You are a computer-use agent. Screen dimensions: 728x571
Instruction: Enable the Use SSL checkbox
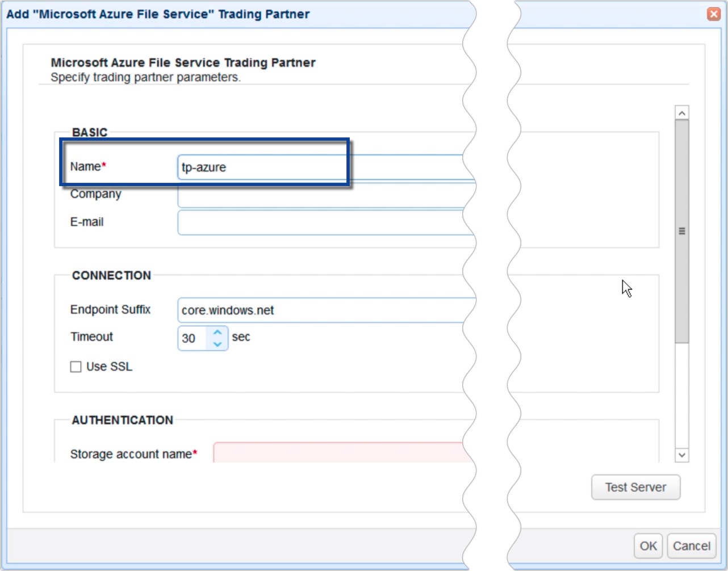pyautogui.click(x=76, y=367)
